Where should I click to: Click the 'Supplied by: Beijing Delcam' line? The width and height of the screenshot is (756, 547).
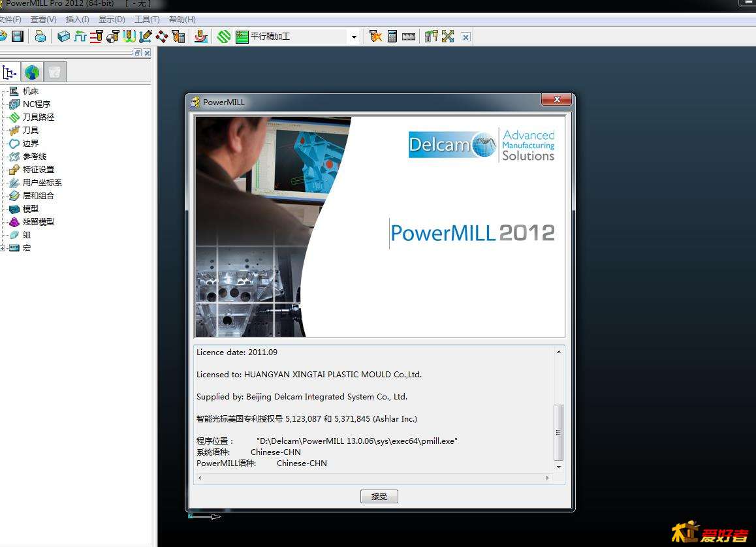302,397
